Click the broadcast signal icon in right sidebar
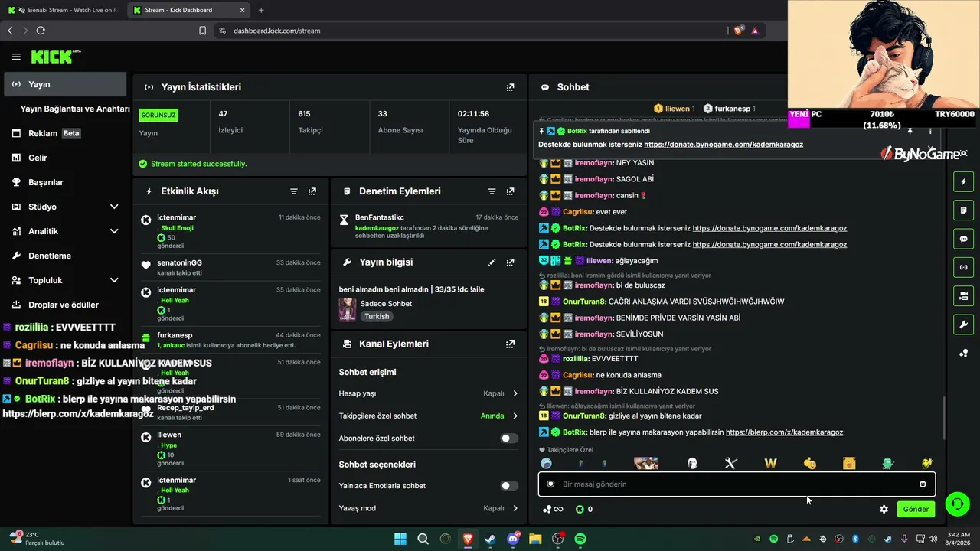 (x=964, y=267)
